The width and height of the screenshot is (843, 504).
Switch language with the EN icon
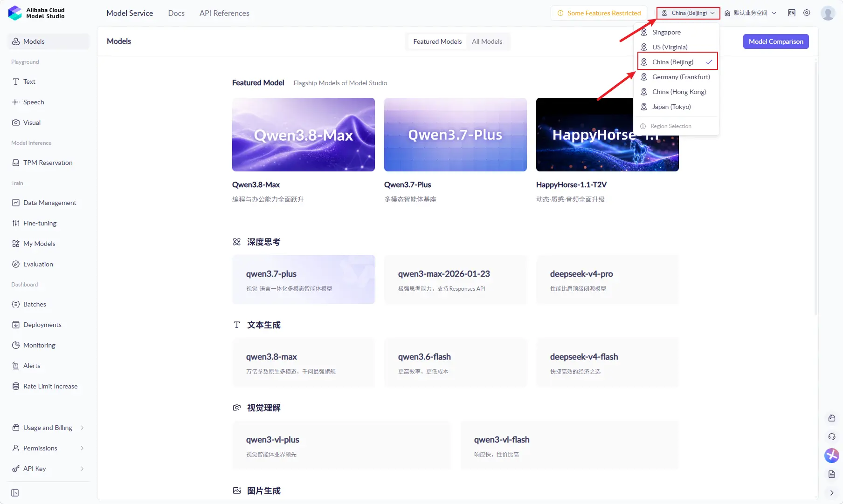coord(792,13)
